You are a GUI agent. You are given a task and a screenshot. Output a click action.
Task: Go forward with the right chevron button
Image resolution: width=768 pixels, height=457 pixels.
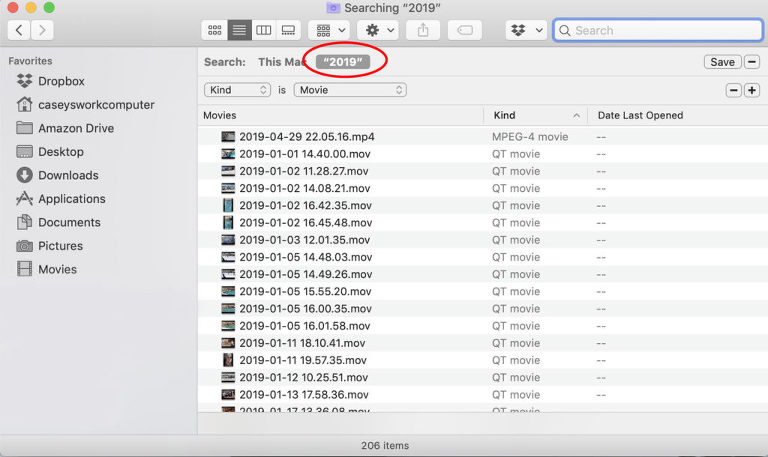point(42,30)
